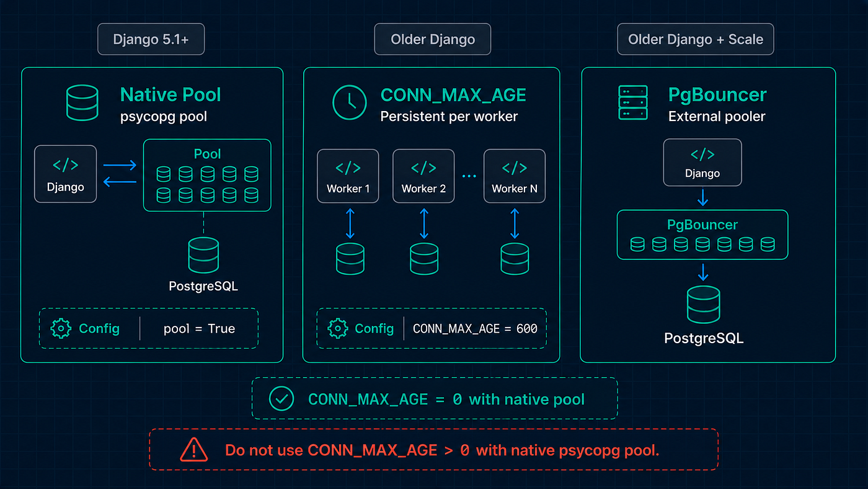Click the database icon beside Native Pool

(x=82, y=103)
